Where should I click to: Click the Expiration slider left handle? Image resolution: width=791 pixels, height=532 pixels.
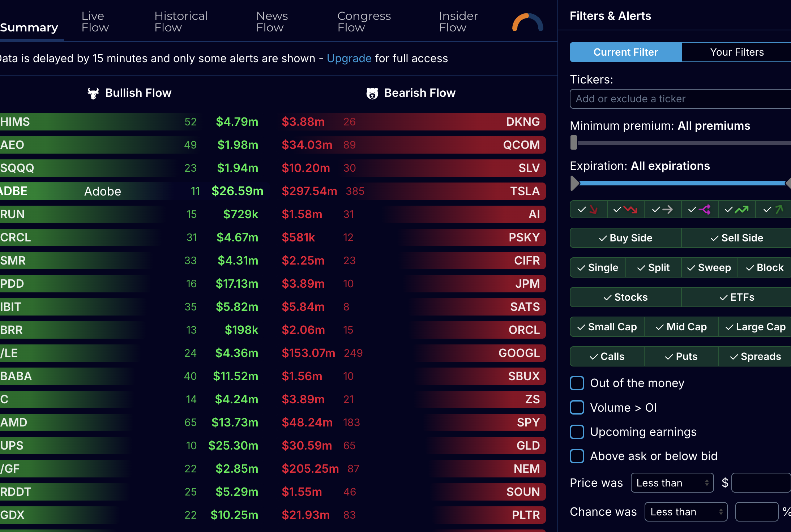pos(574,183)
